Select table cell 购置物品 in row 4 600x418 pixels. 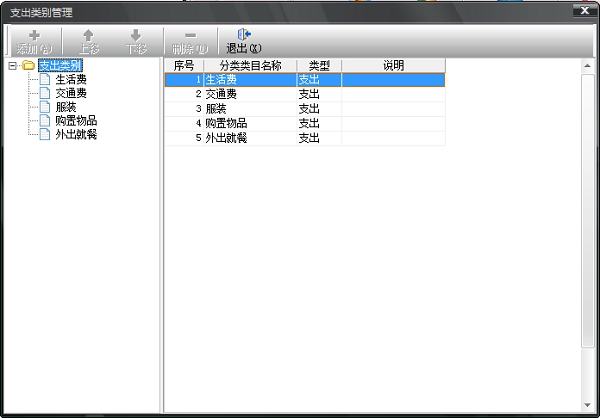point(250,124)
